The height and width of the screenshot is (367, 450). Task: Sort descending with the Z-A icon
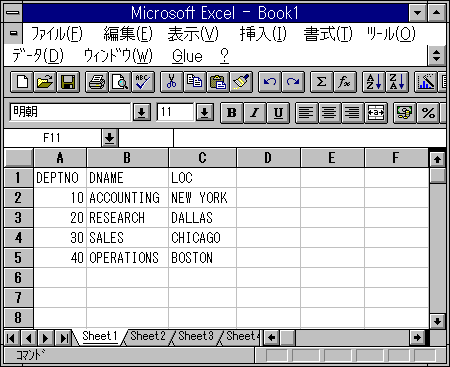(x=397, y=82)
